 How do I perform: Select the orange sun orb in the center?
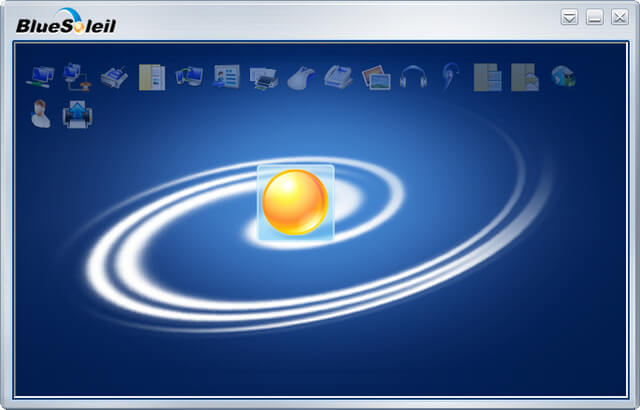(x=295, y=203)
